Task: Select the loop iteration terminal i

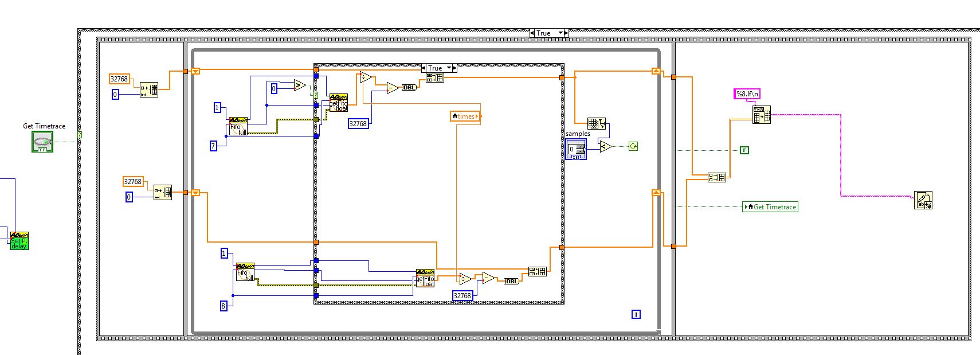Action: (636, 314)
